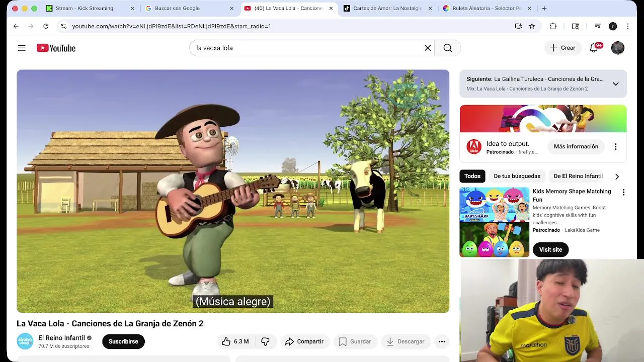Select the Todos filter chip
The width and height of the screenshot is (644, 362).
tap(472, 176)
